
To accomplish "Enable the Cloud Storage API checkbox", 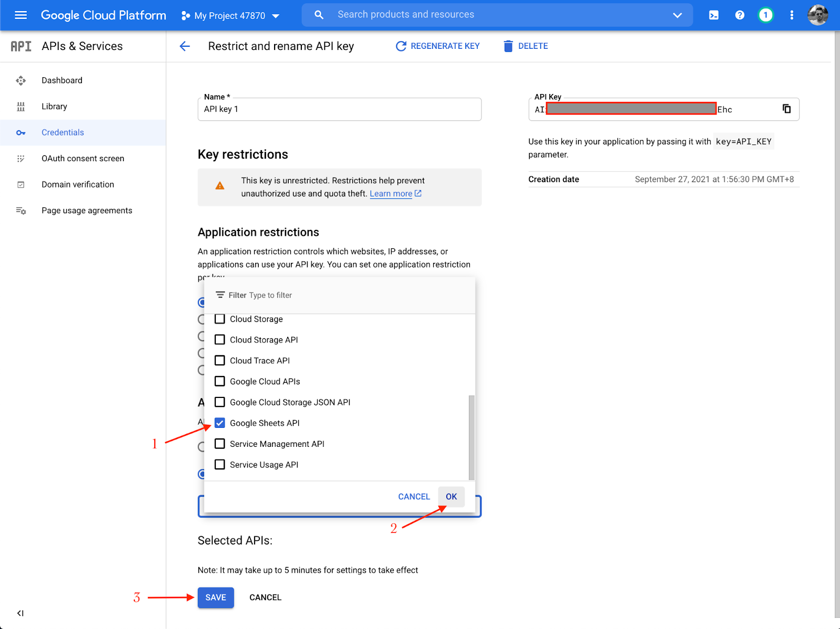I will point(219,339).
